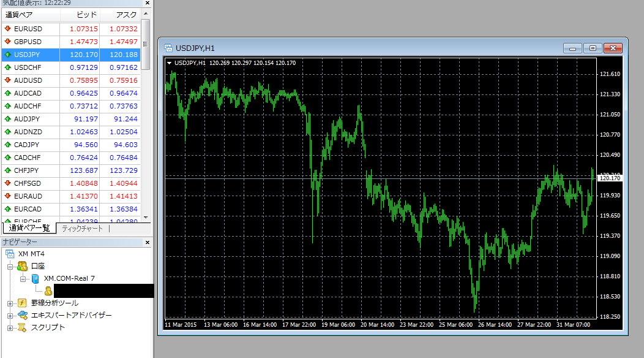The image size is (644, 358).
Task: Click the CHFSGD down-arrow icon
Action: pos(7,183)
